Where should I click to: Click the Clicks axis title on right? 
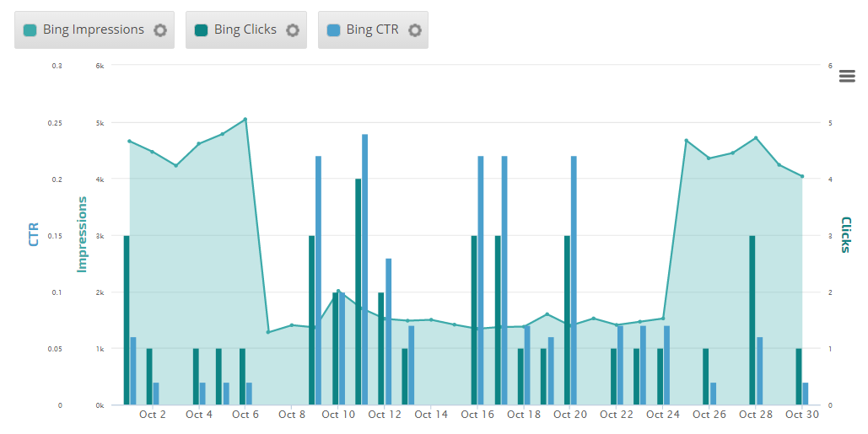point(846,235)
